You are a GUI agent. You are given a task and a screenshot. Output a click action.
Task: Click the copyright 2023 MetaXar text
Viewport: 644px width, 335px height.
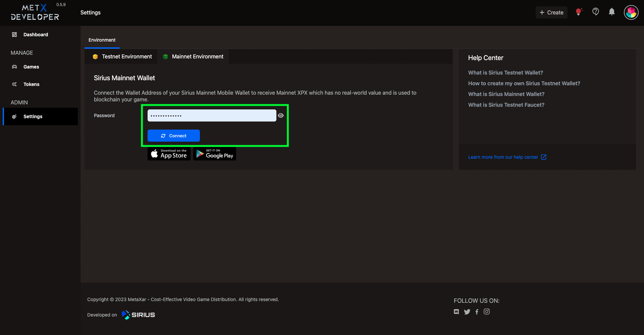click(183, 299)
